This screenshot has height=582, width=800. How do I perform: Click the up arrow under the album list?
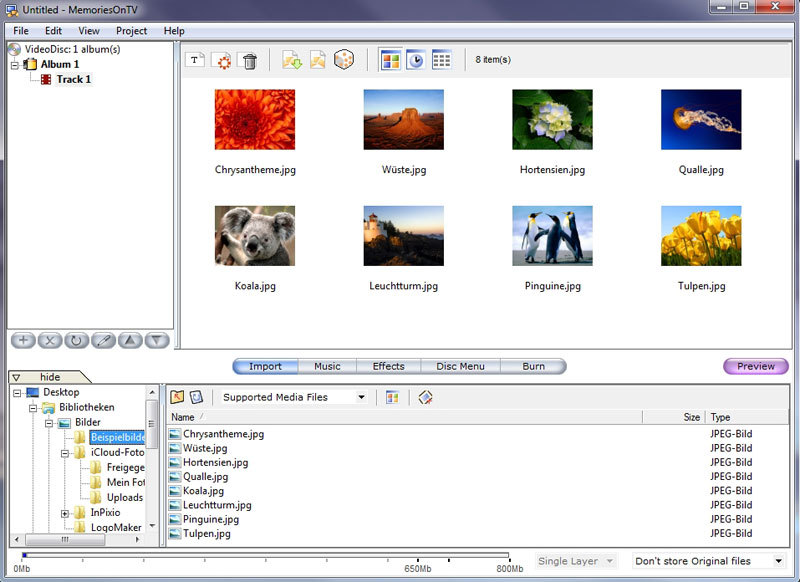point(130,340)
